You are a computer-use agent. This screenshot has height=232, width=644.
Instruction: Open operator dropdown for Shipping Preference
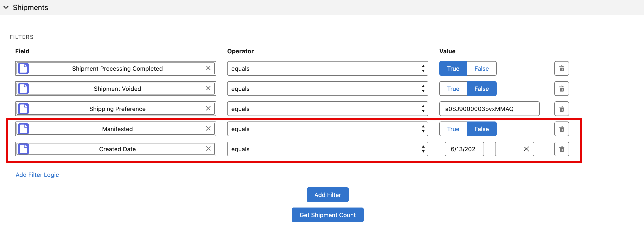click(327, 109)
